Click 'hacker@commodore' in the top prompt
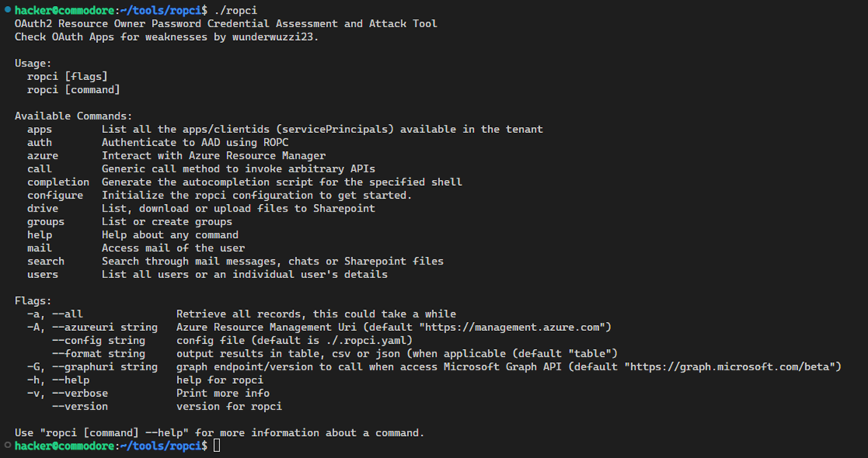The image size is (868, 458). [x=64, y=11]
